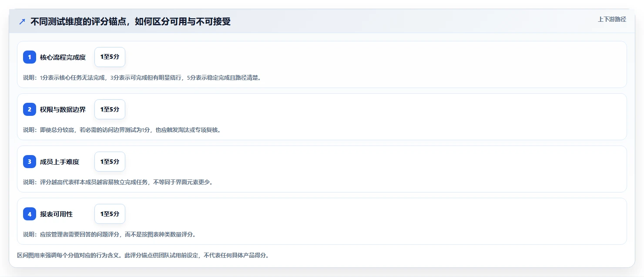Select the 核心流程完成度 title text
Screen dimensions: 644x277
pyautogui.click(x=63, y=57)
